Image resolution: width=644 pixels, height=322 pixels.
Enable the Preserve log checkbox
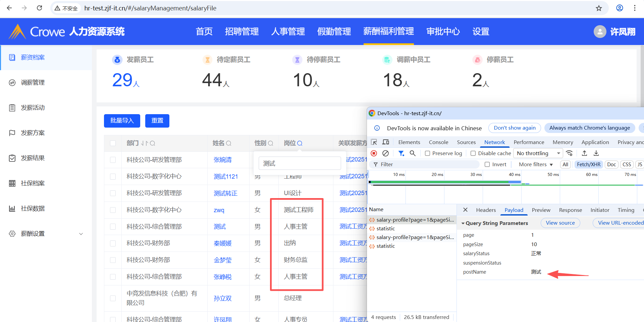pyautogui.click(x=428, y=153)
